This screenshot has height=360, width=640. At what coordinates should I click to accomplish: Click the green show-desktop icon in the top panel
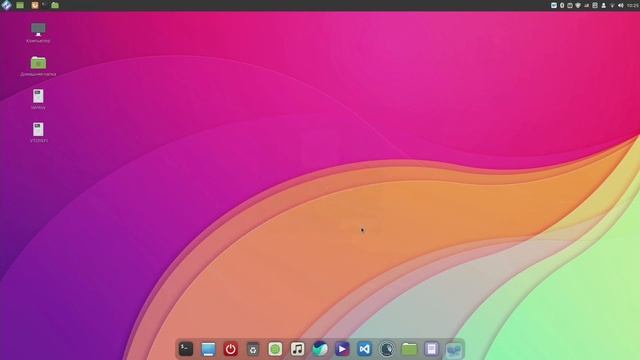pos(20,5)
